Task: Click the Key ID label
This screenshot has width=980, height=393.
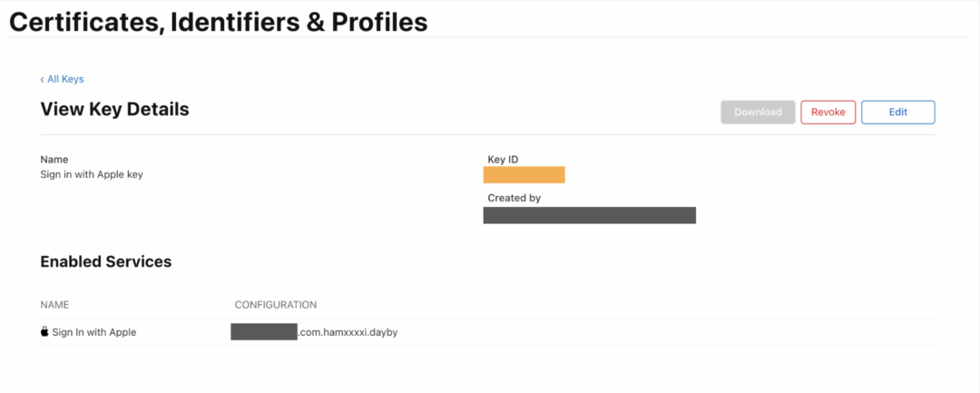Action: tap(503, 160)
